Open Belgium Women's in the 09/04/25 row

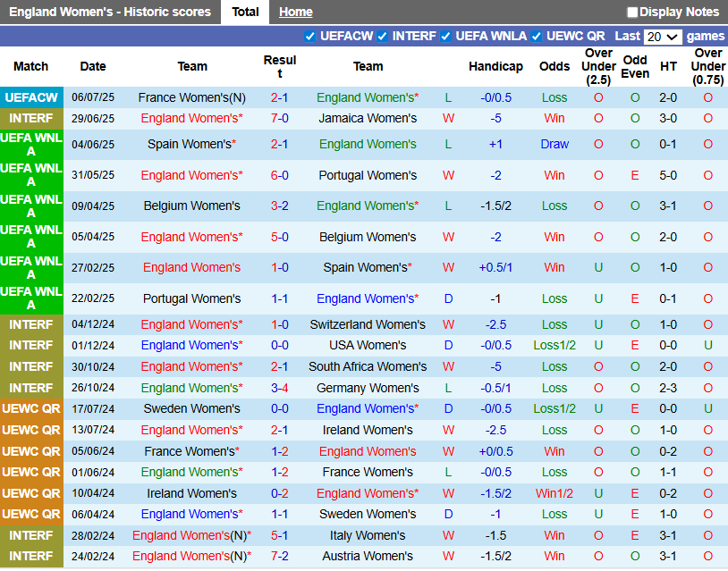pos(191,206)
